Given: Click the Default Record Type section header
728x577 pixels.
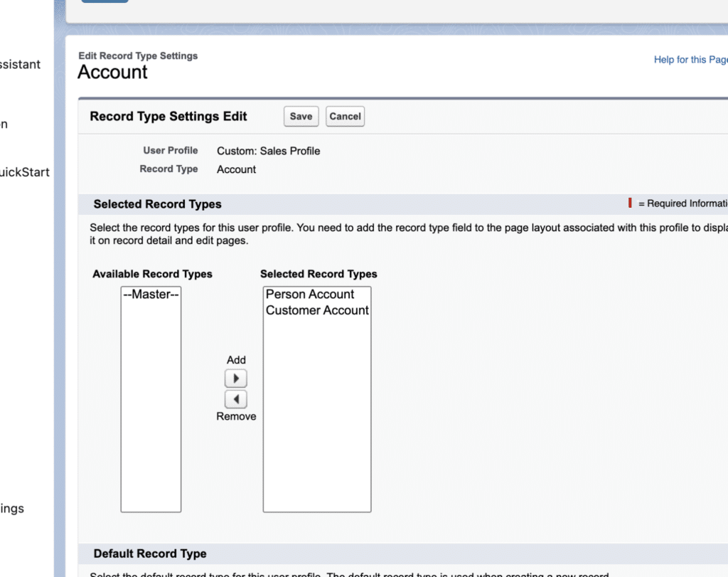Looking at the screenshot, I should (150, 554).
